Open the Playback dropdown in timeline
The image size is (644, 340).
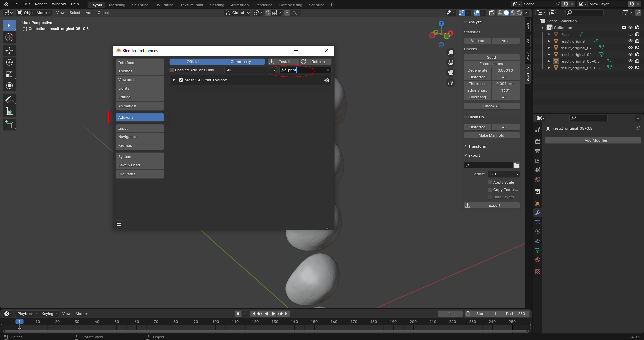[x=28, y=314]
